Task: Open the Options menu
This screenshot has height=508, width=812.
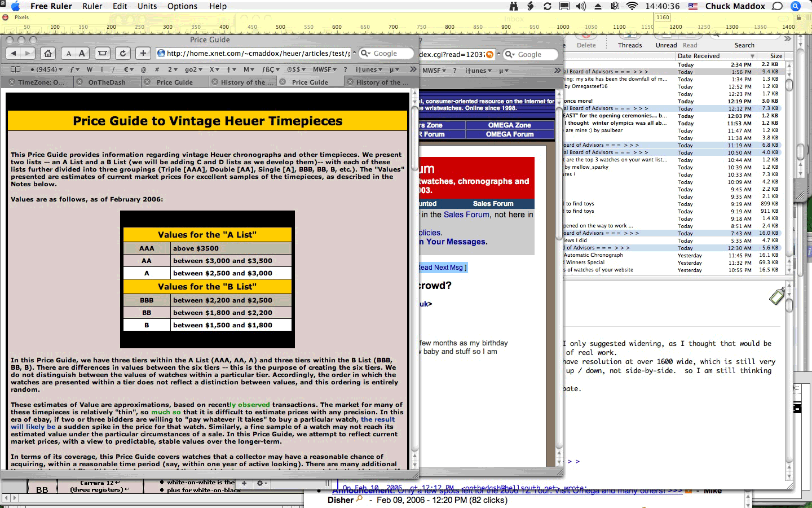Action: pyautogui.click(x=182, y=6)
